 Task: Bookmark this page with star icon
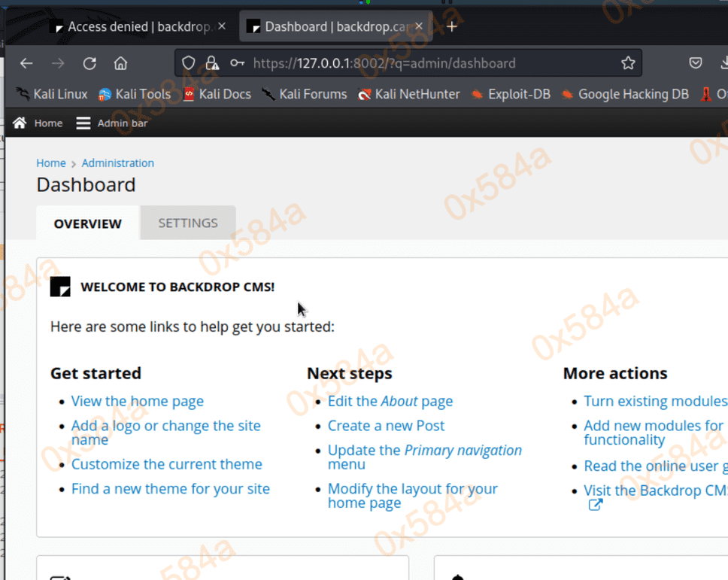pos(628,63)
